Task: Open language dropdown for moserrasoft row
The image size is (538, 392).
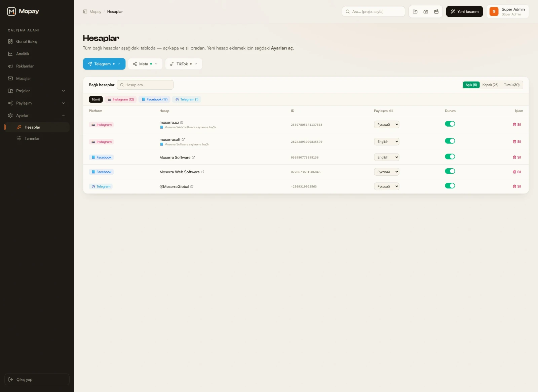Action: click(387, 142)
